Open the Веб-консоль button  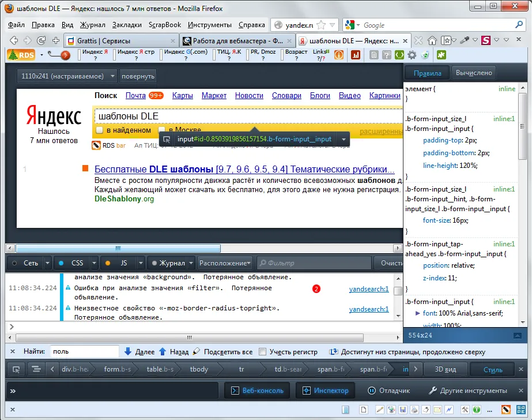(257, 391)
